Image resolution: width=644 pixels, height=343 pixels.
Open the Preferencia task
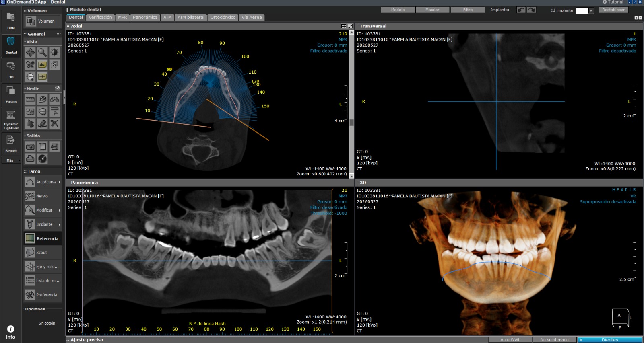[43, 295]
